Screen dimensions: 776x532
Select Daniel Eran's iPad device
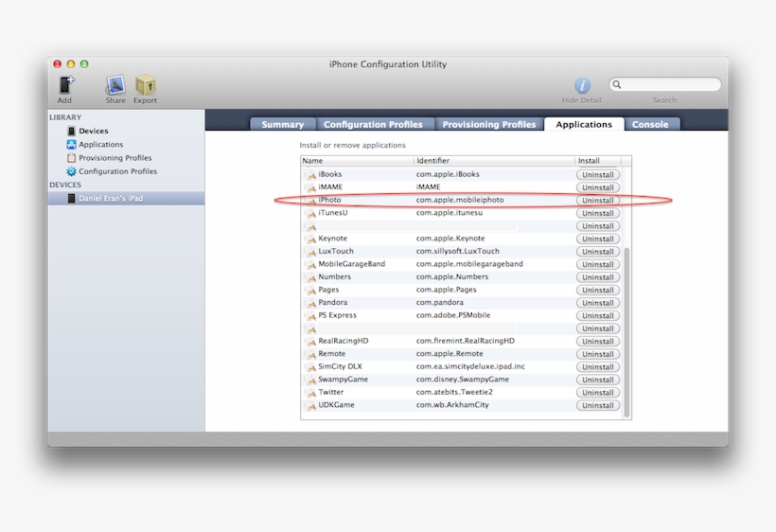pyautogui.click(x=126, y=199)
